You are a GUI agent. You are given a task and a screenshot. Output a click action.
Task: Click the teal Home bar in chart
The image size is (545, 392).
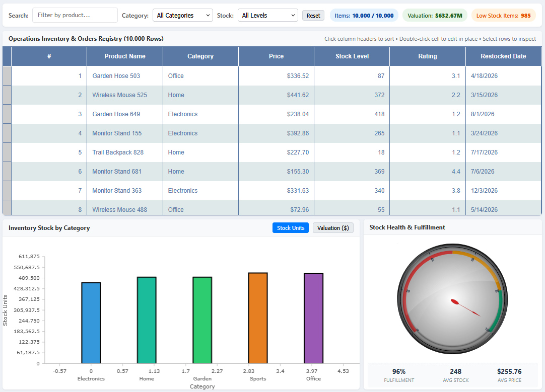click(147, 320)
